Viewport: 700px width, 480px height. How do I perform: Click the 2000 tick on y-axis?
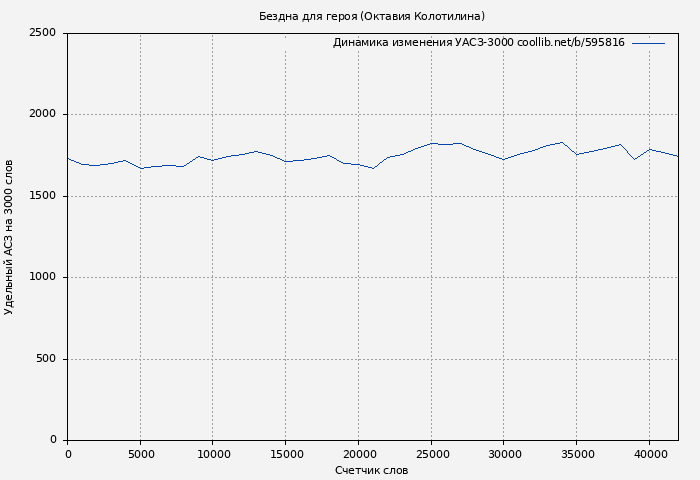coord(42,115)
